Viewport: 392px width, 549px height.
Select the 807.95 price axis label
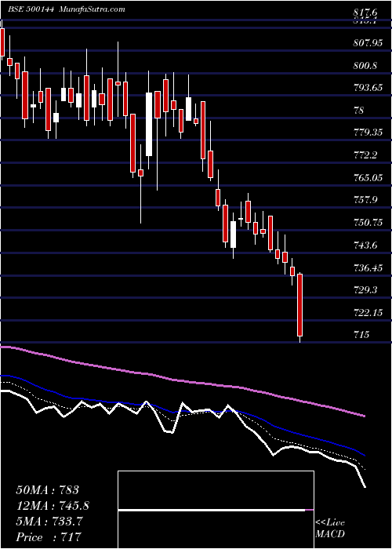tap(368, 43)
